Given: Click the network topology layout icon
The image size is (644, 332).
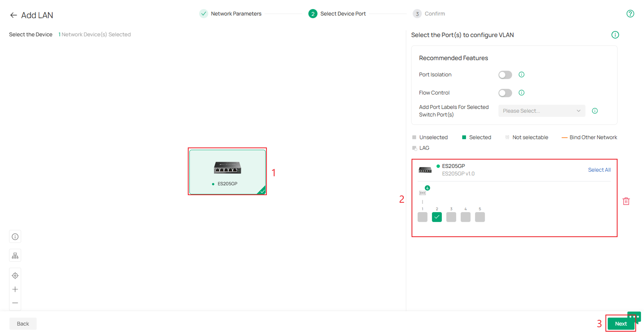Looking at the screenshot, I should 15,256.
